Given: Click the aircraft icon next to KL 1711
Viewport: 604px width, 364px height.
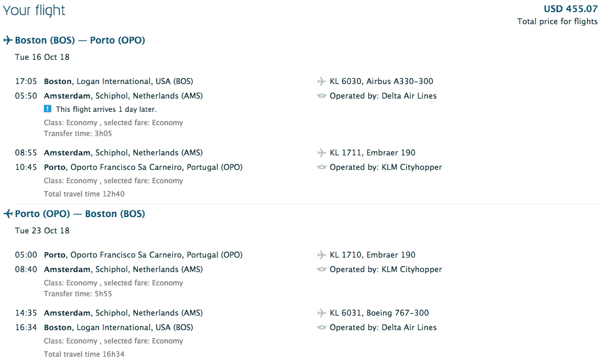Looking at the screenshot, I should (322, 153).
